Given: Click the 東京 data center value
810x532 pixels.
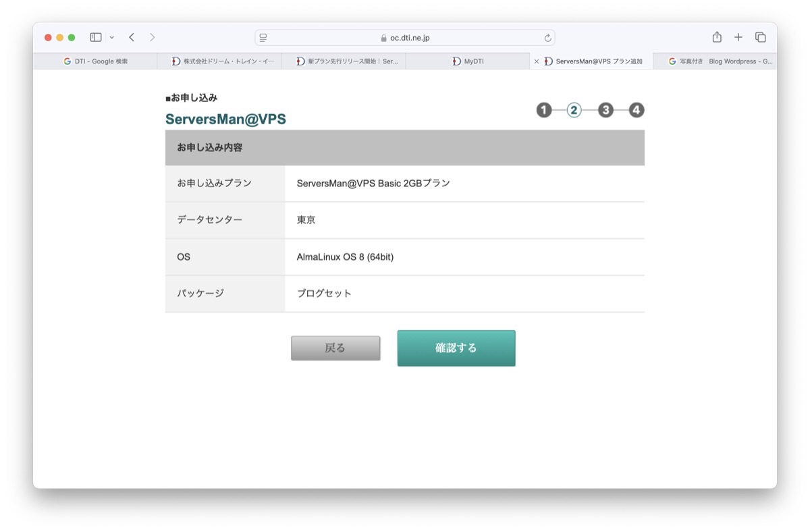Looking at the screenshot, I should 306,220.
